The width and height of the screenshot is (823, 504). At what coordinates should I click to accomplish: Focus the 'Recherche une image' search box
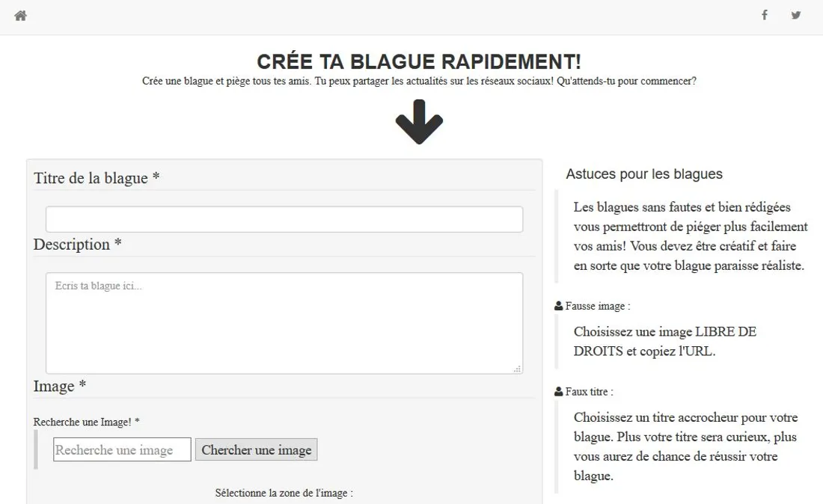point(122,449)
